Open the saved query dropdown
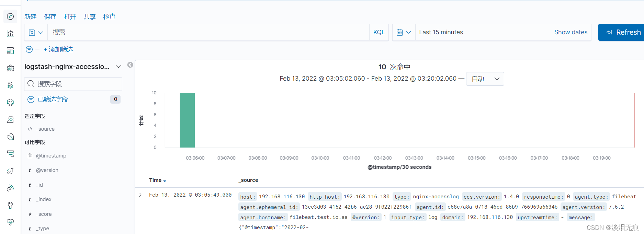 (36, 32)
